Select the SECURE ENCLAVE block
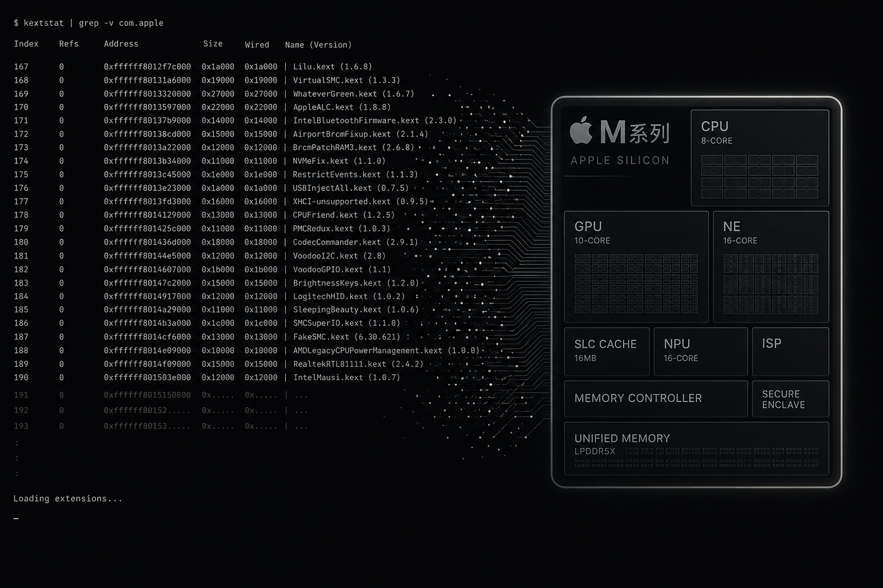Viewport: 883px width, 588px height. (x=790, y=398)
